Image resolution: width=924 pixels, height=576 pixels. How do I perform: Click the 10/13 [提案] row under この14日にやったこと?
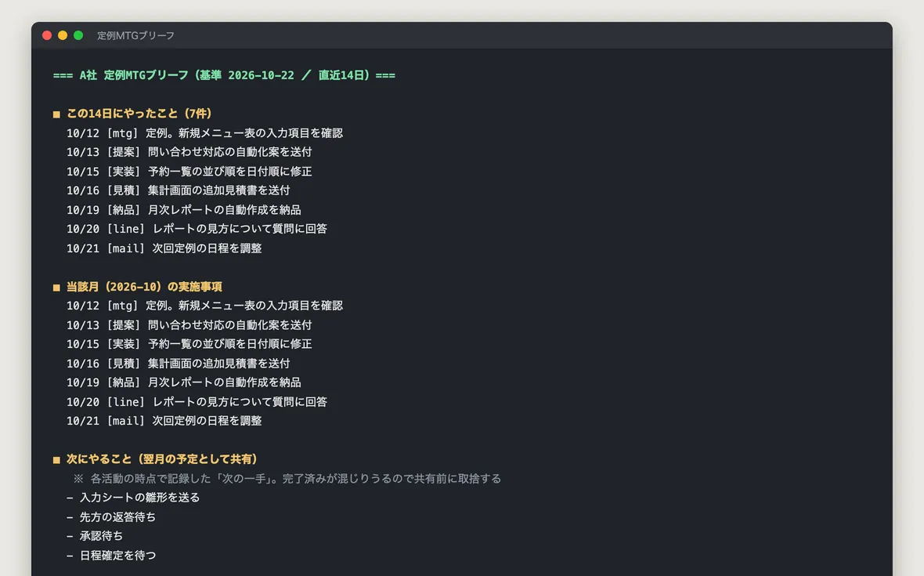(189, 152)
